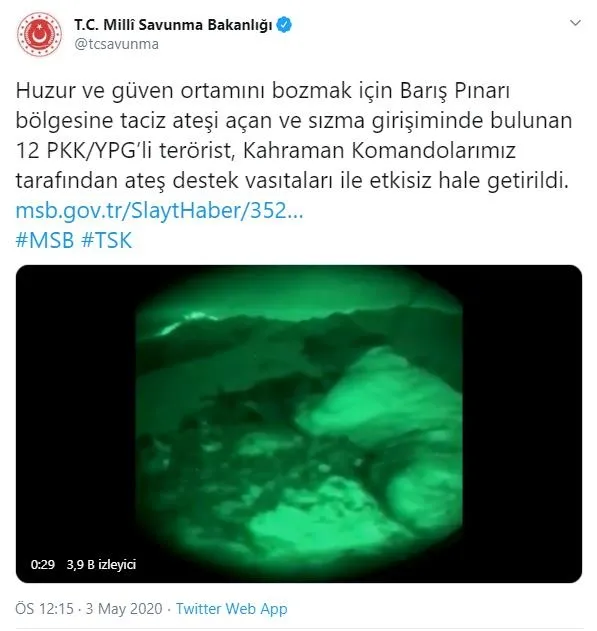Open the #MSB hashtag
Viewport: 597px width, 631px height.
pyautogui.click(x=45, y=241)
